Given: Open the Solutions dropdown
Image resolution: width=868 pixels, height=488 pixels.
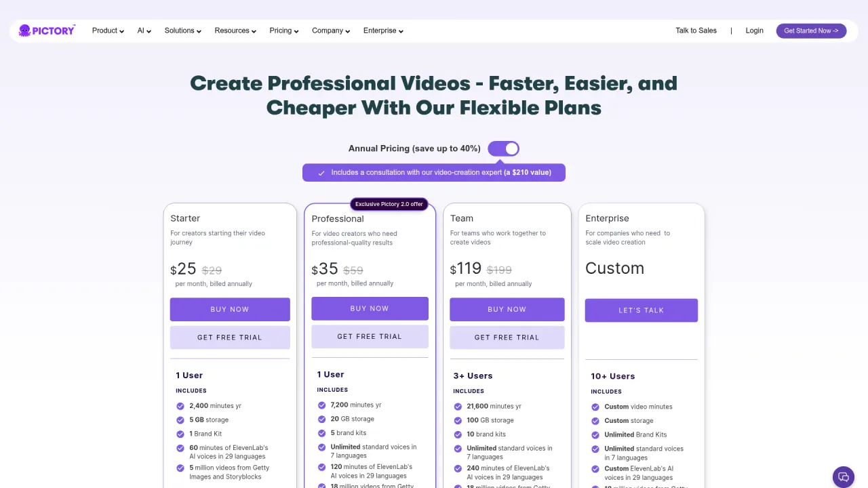Looking at the screenshot, I should tap(182, 30).
